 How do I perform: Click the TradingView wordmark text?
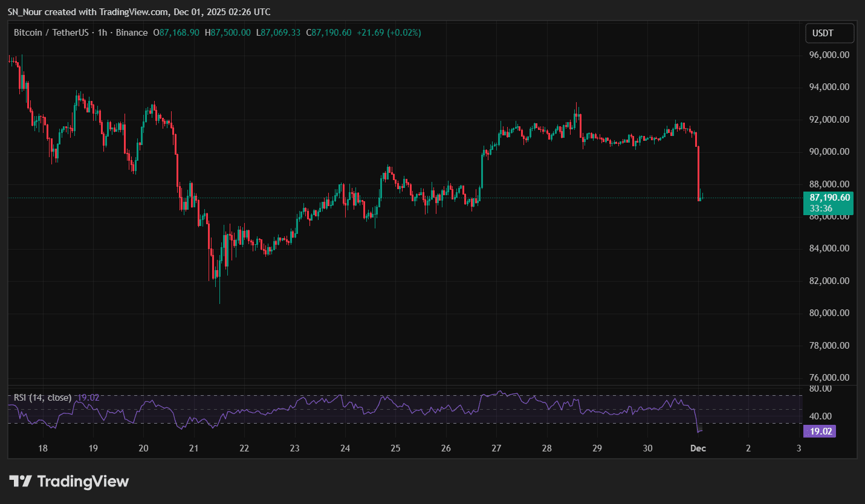(83, 482)
